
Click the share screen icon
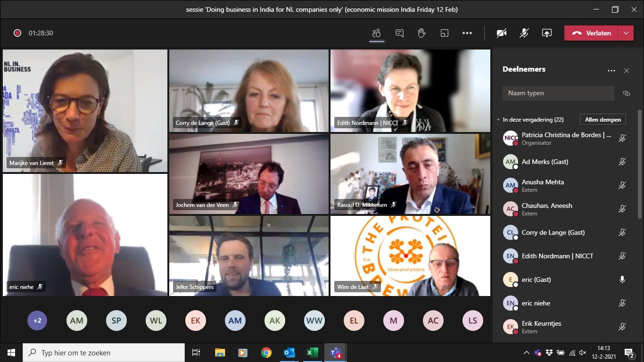pos(546,33)
